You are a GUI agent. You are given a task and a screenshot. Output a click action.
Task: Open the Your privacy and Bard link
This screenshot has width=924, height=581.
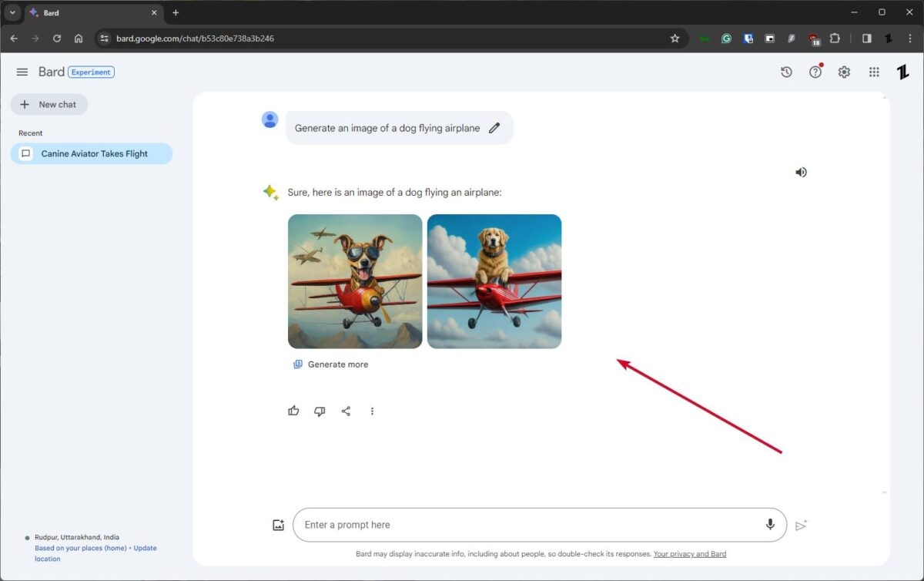click(x=689, y=553)
